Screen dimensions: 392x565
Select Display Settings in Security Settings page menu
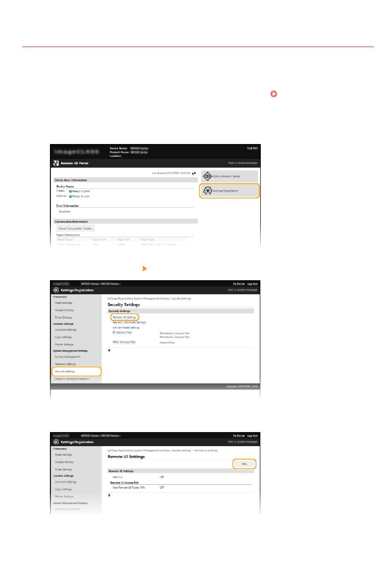pyautogui.click(x=64, y=310)
